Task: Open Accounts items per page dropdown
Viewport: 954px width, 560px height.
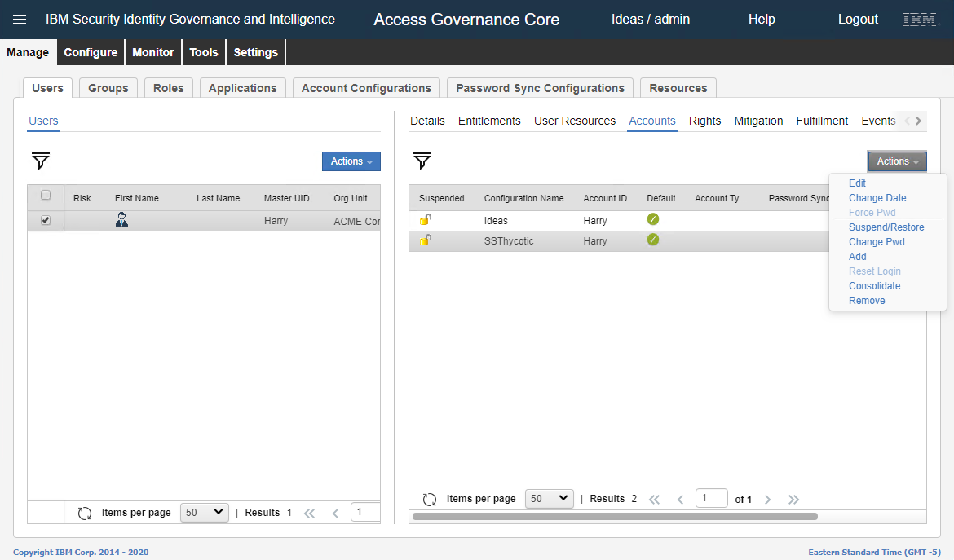Action: 550,499
